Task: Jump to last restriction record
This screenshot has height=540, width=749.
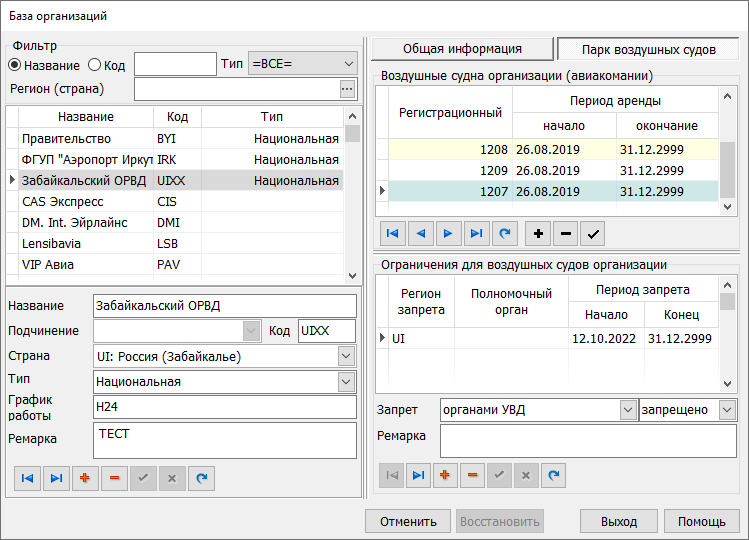Action: (x=418, y=475)
